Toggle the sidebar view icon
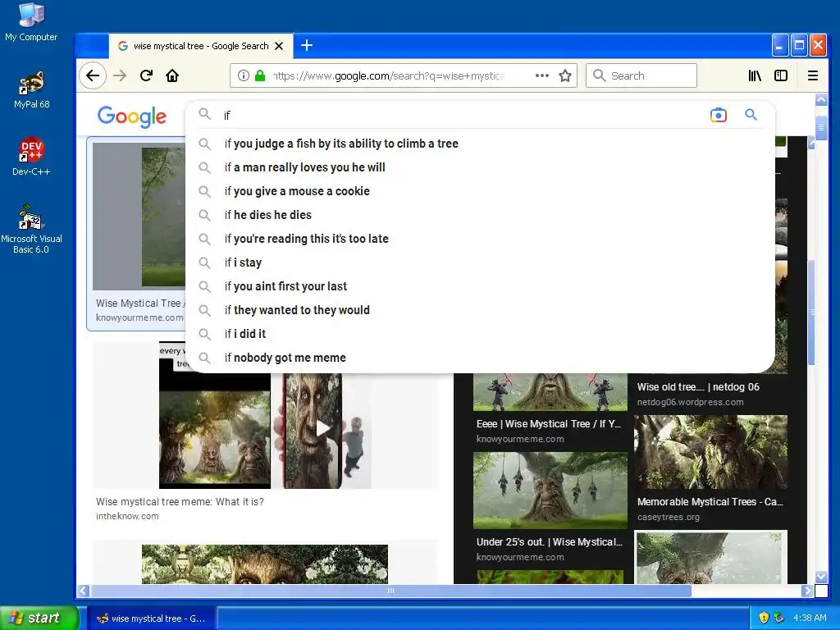This screenshot has width=840, height=630. pos(781,75)
